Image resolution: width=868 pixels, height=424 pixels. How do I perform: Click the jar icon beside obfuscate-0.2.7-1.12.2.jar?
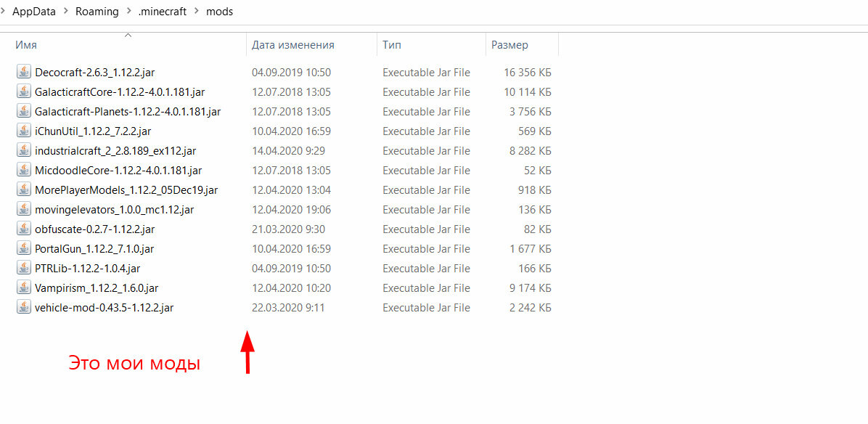point(23,229)
